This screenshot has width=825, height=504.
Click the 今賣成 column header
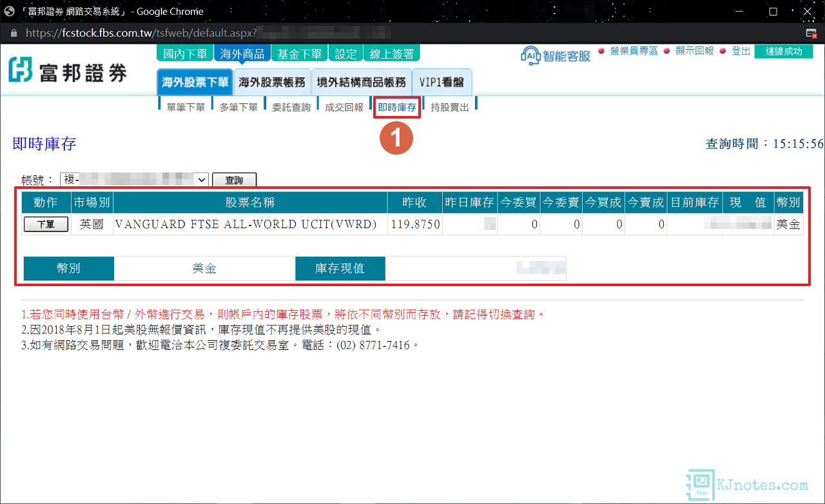(646, 202)
